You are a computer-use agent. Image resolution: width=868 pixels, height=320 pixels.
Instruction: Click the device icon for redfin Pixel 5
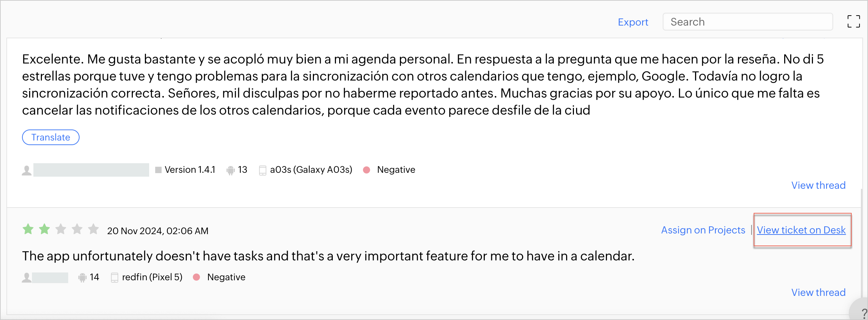[x=114, y=277]
